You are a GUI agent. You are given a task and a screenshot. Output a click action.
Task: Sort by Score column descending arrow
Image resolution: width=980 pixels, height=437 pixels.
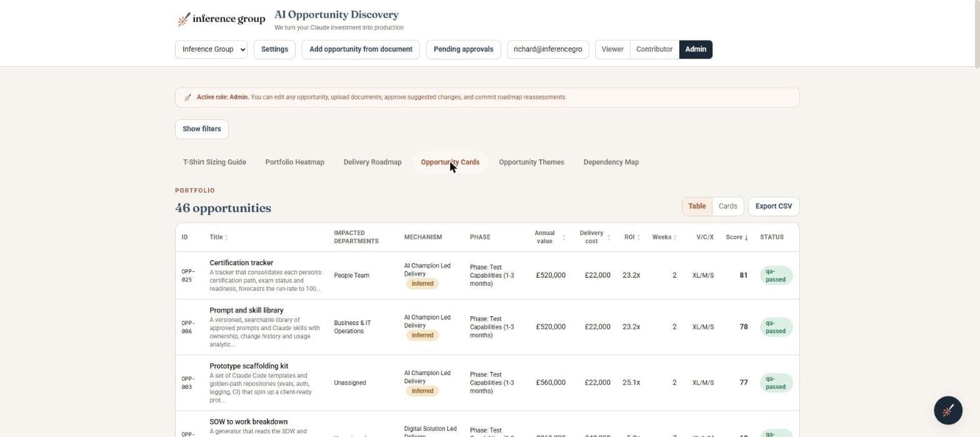[746, 238]
